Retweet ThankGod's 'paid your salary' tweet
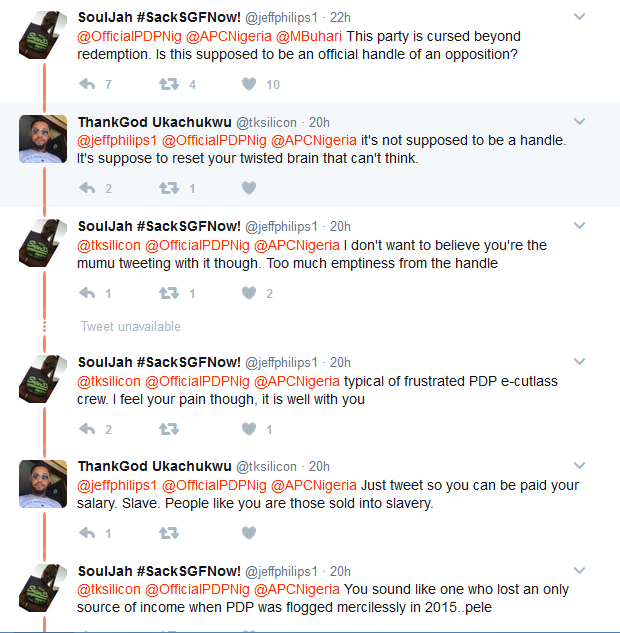Image resolution: width=620 pixels, height=633 pixels. (169, 533)
